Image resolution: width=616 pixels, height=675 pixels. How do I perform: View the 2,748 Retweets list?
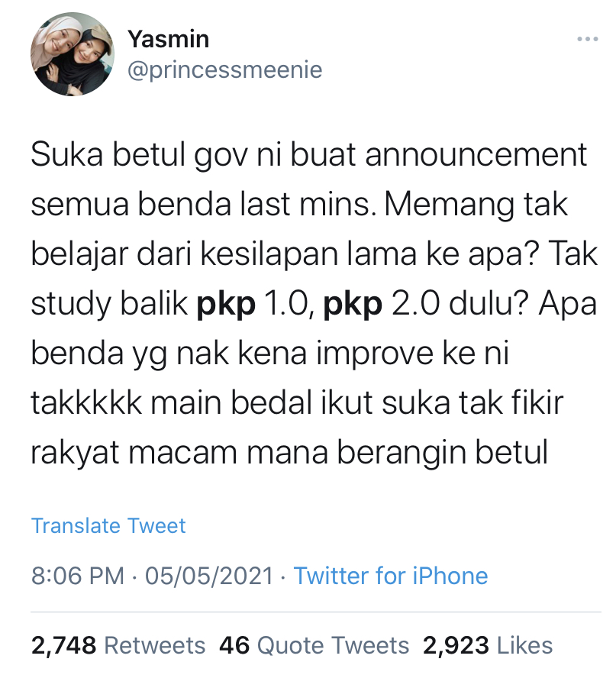click(x=118, y=645)
